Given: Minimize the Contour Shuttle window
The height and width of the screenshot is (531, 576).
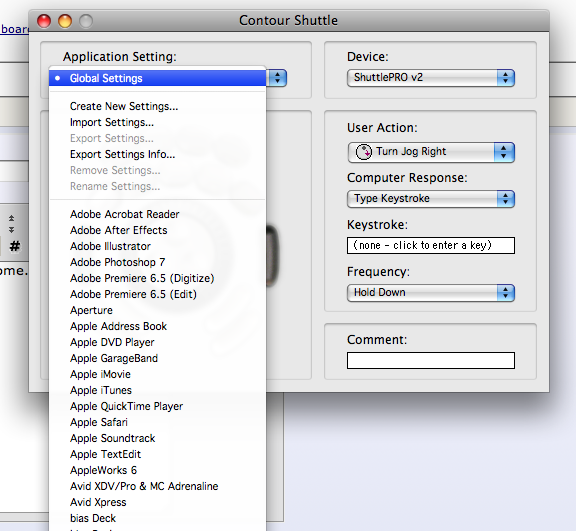Looking at the screenshot, I should coord(65,21).
